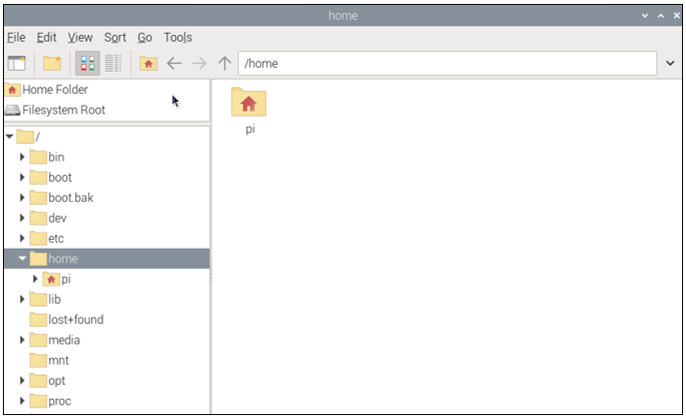Expand the dev folder tree node

click(22, 218)
